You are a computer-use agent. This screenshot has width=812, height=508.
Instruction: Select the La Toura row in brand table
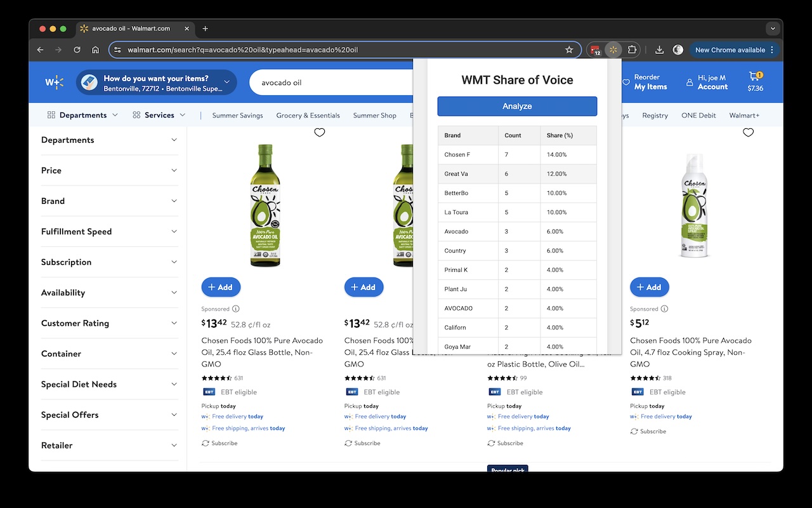click(x=517, y=212)
